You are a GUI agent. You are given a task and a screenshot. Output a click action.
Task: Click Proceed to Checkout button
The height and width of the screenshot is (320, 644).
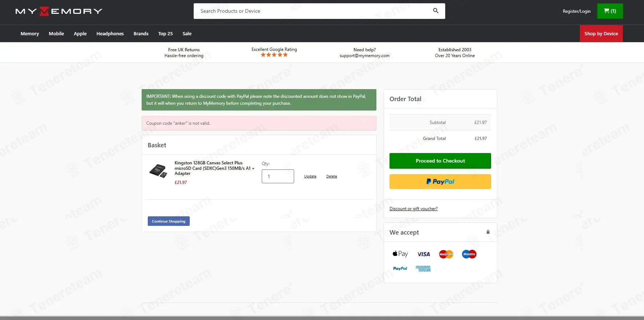point(440,161)
